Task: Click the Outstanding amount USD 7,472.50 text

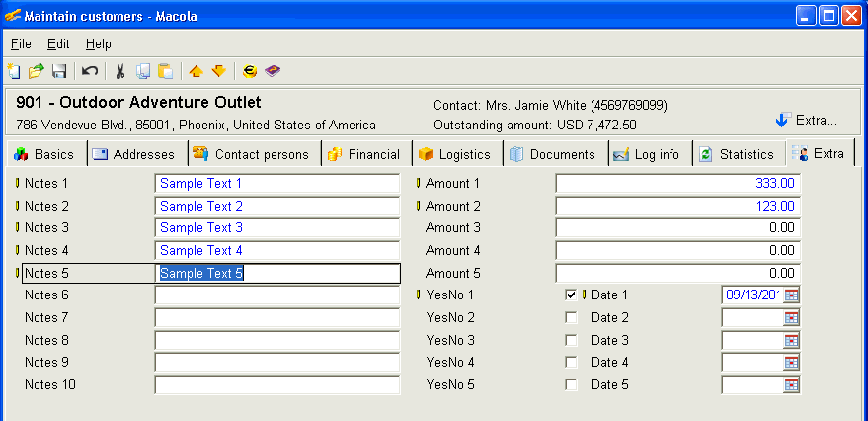Action: pos(535,126)
